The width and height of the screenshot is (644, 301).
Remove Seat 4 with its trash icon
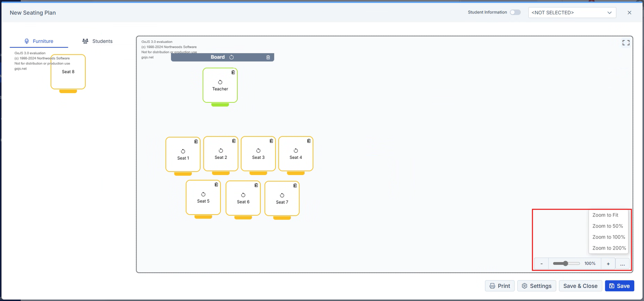[x=309, y=141]
